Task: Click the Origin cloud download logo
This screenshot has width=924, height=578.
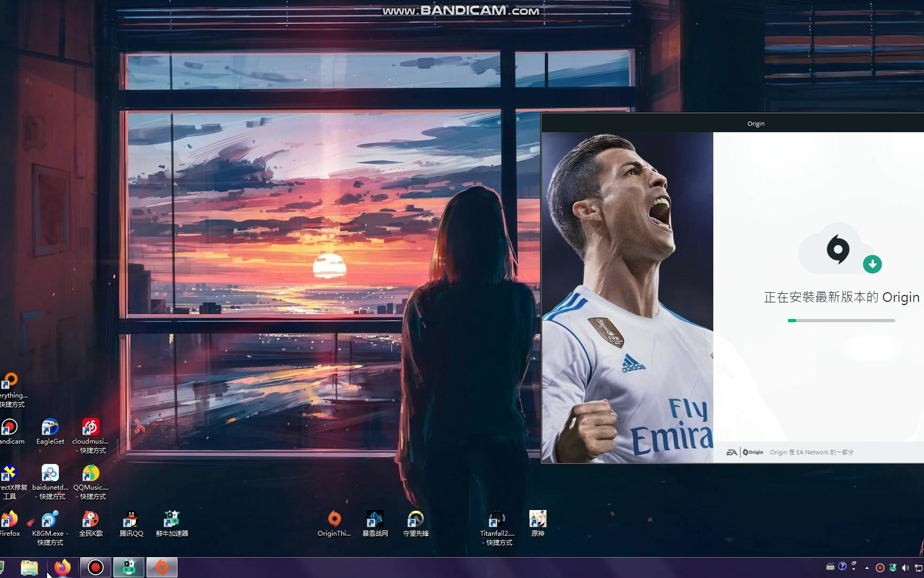Action: [840, 249]
